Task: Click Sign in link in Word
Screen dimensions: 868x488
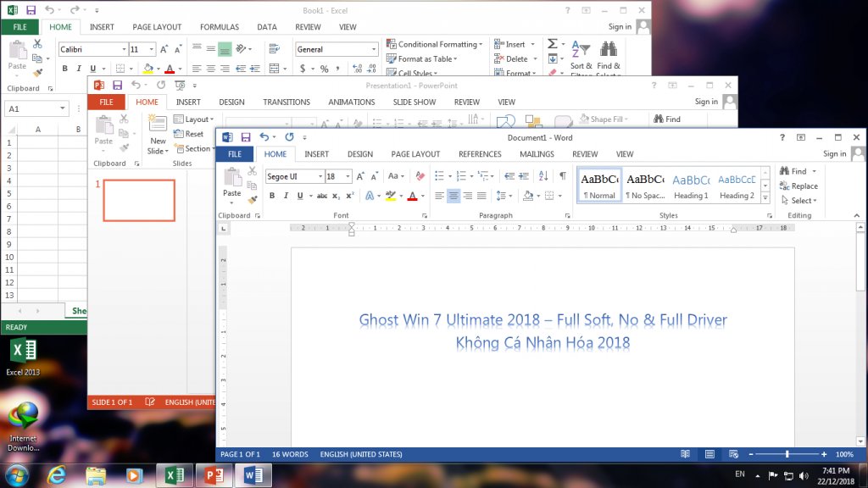Action: pyautogui.click(x=834, y=154)
